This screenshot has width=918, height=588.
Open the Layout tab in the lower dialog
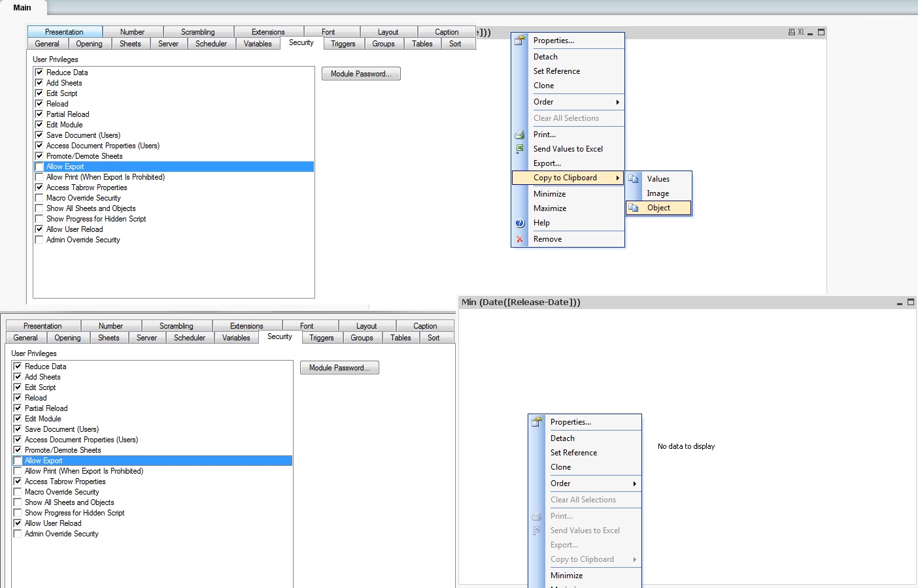[366, 326]
